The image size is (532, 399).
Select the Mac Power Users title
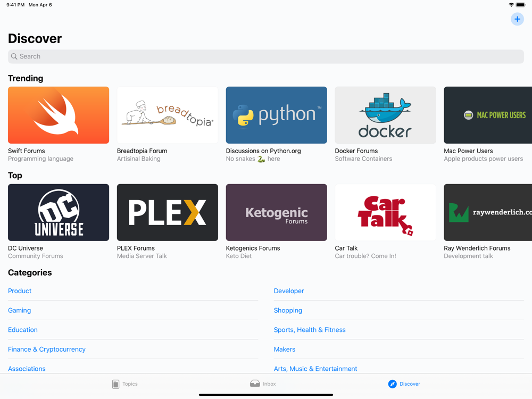[468, 151]
